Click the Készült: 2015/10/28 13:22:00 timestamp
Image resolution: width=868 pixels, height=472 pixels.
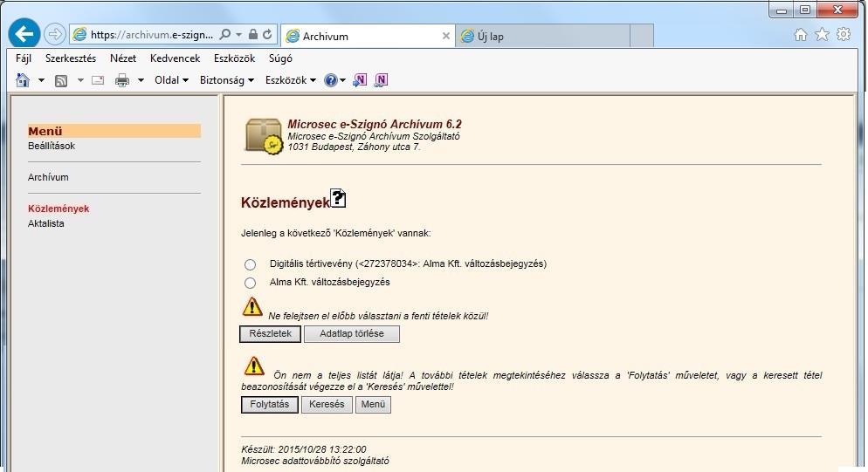(x=304, y=449)
